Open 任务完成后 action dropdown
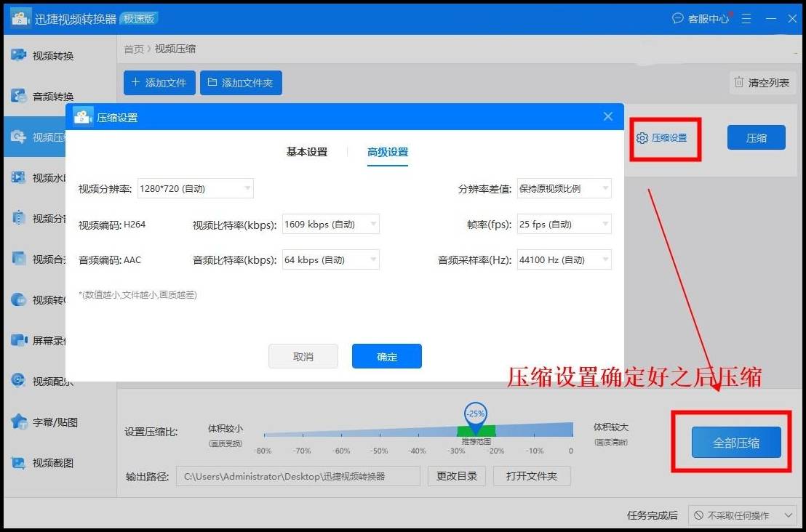806x532 pixels. 742,515
